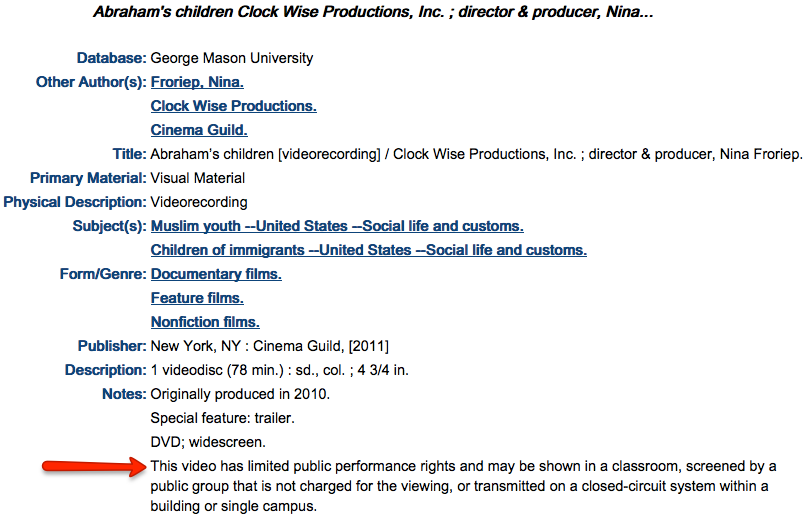The height and width of the screenshot is (515, 803).
Task: Click the Notes field label
Action: [x=124, y=394]
